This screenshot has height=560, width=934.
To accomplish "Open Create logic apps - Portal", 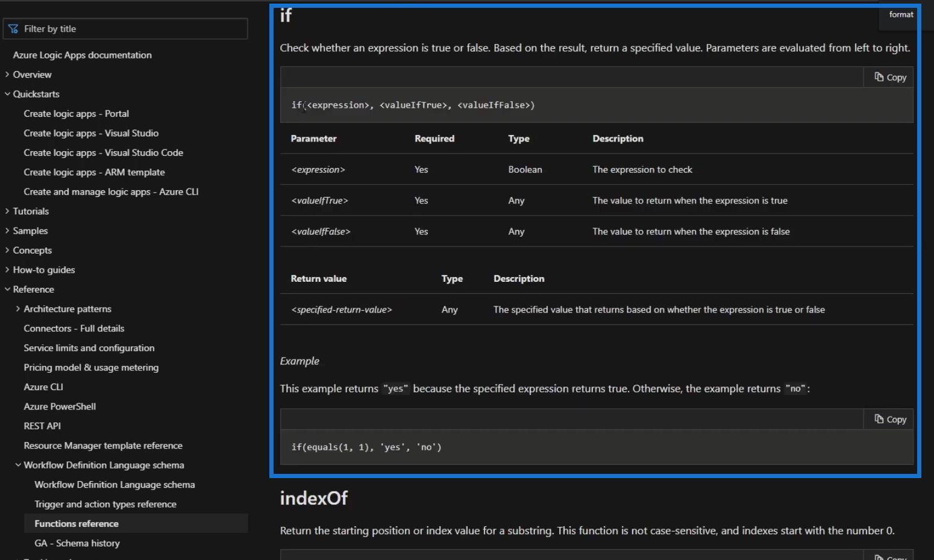I will [76, 114].
